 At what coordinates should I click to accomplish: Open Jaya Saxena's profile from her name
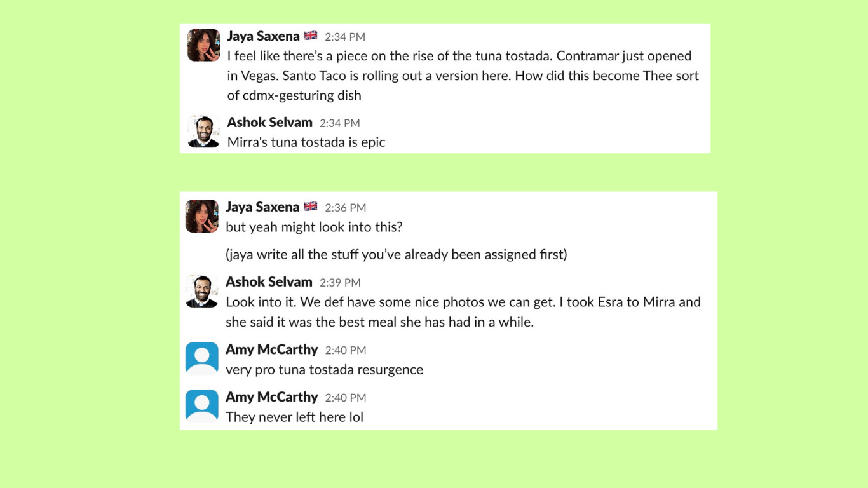coord(263,36)
